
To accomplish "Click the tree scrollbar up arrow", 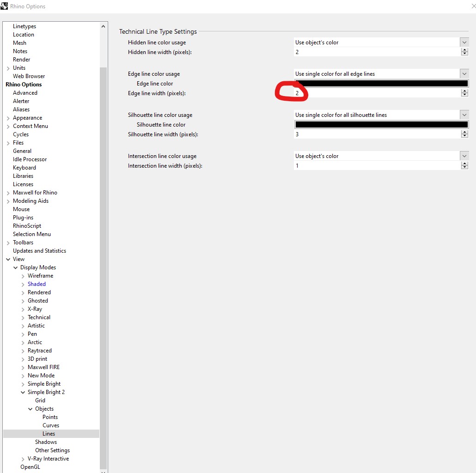I will pos(103,26).
